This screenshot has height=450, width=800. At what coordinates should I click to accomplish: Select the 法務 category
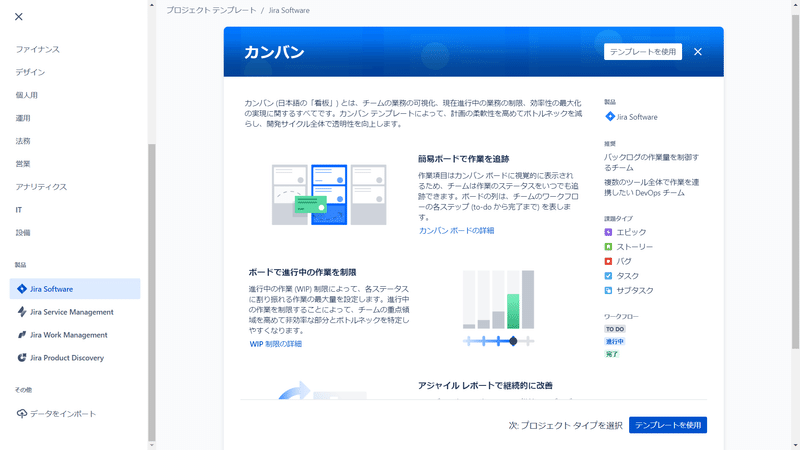pyautogui.click(x=23, y=141)
